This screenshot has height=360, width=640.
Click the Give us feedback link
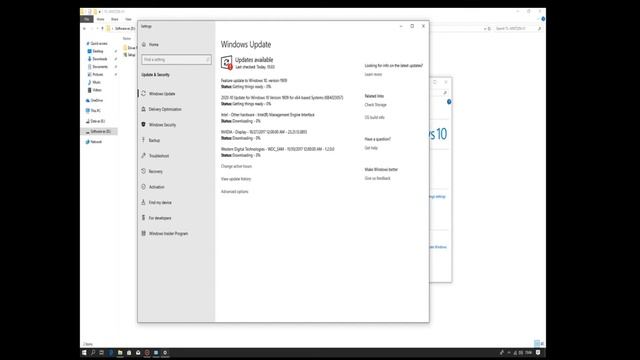(x=378, y=178)
